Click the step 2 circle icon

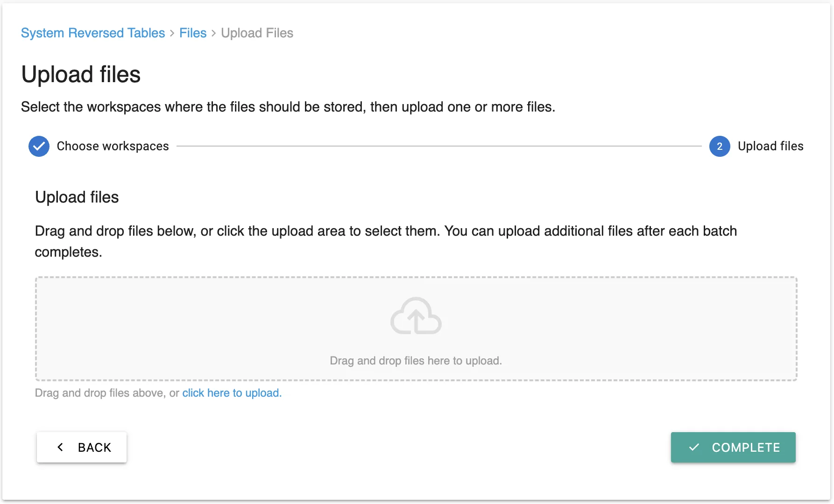point(720,147)
